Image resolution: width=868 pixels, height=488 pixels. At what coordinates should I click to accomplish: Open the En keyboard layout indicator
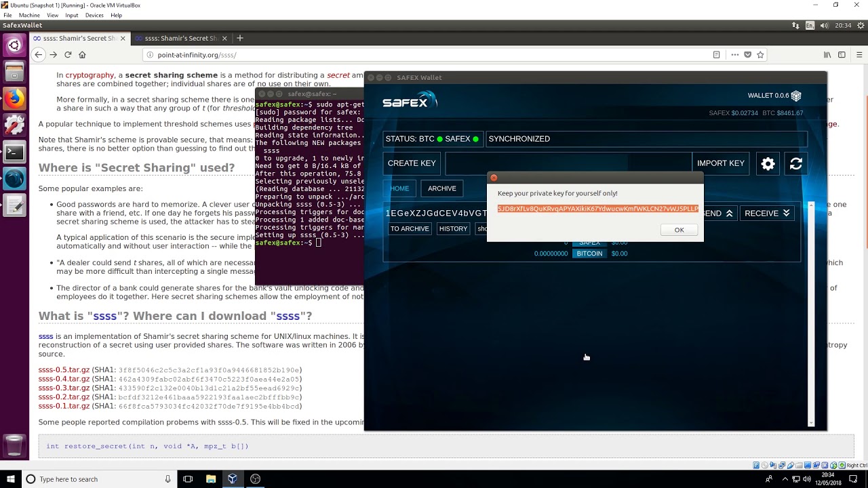coord(810,26)
